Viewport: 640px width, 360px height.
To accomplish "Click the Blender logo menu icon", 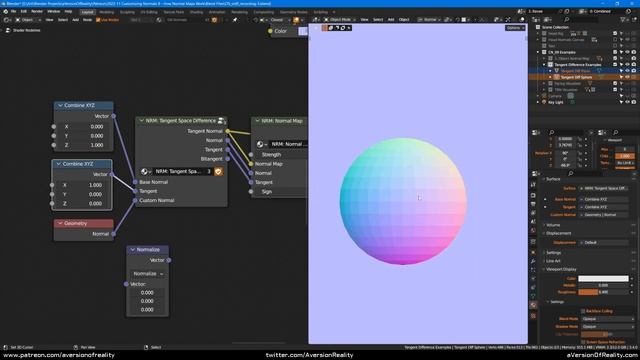I will 5,11.
